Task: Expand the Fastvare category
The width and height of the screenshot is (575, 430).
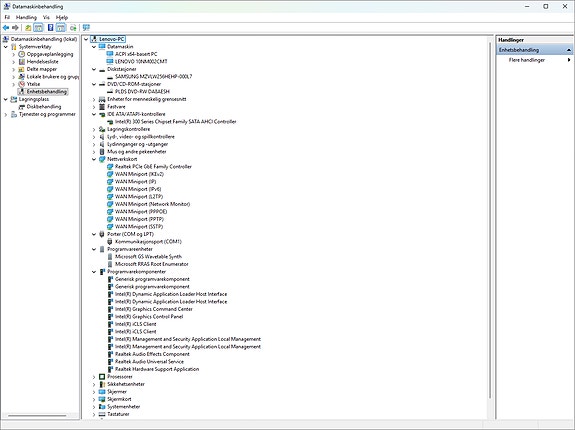Action: (94, 107)
